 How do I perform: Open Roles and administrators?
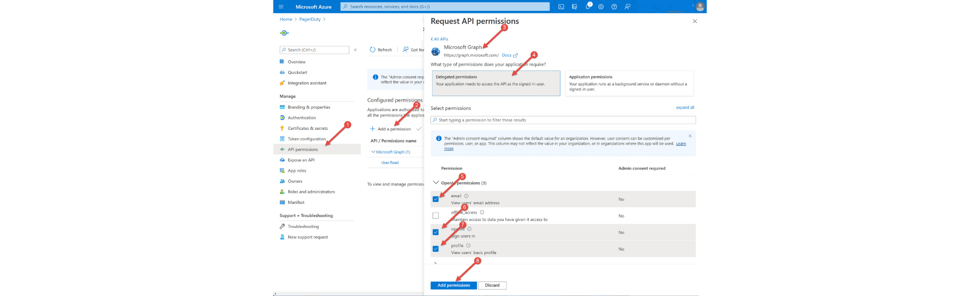(311, 192)
